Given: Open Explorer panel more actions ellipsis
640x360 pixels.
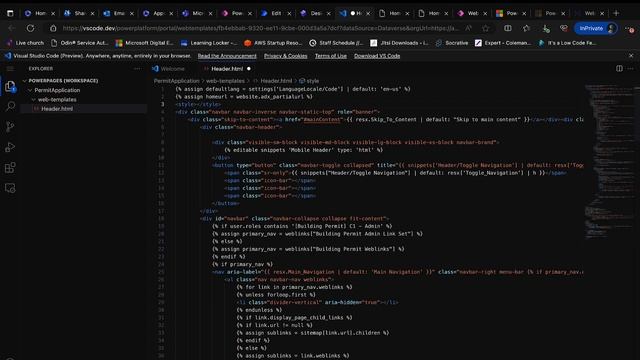Looking at the screenshot, I should (x=137, y=69).
